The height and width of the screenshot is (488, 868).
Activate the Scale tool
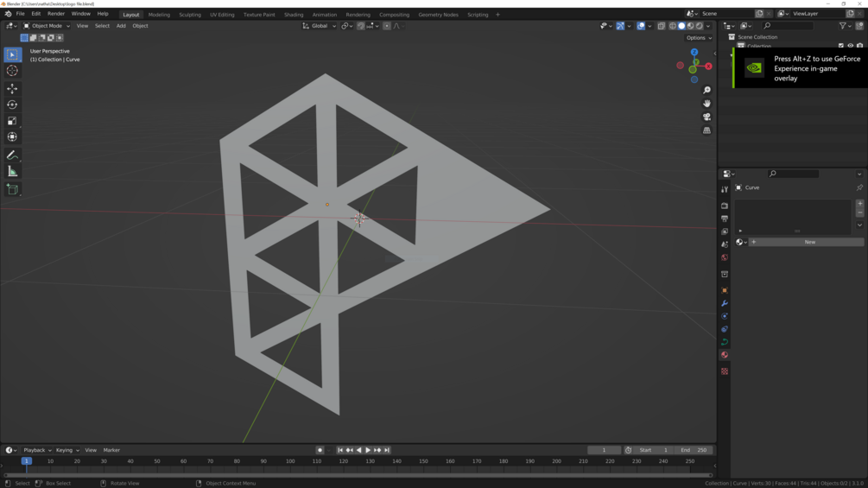point(12,121)
